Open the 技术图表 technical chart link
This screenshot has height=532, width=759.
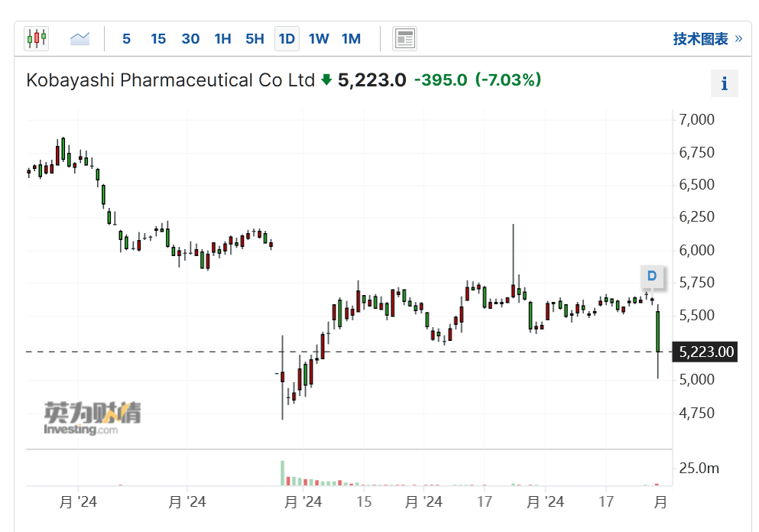tap(707, 38)
